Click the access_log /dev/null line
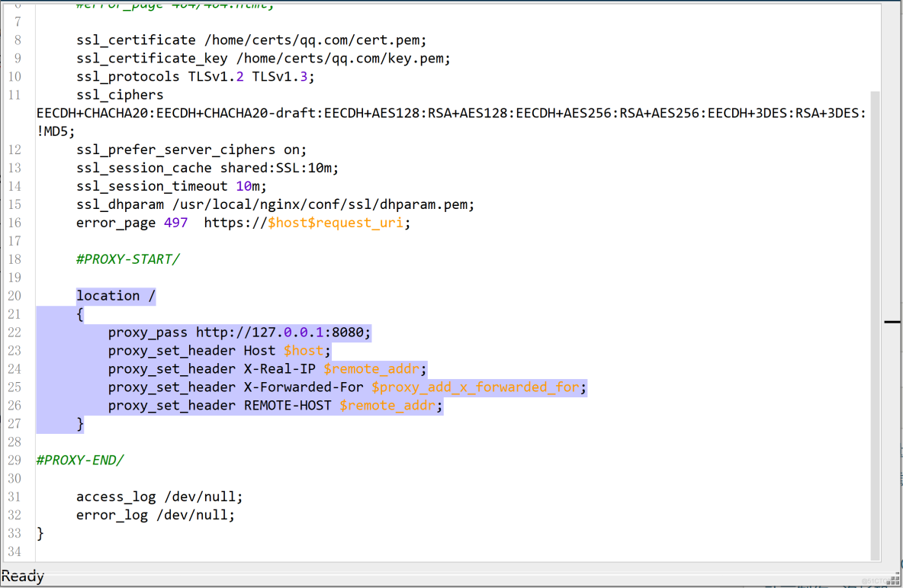The width and height of the screenshot is (903, 588). (x=159, y=497)
